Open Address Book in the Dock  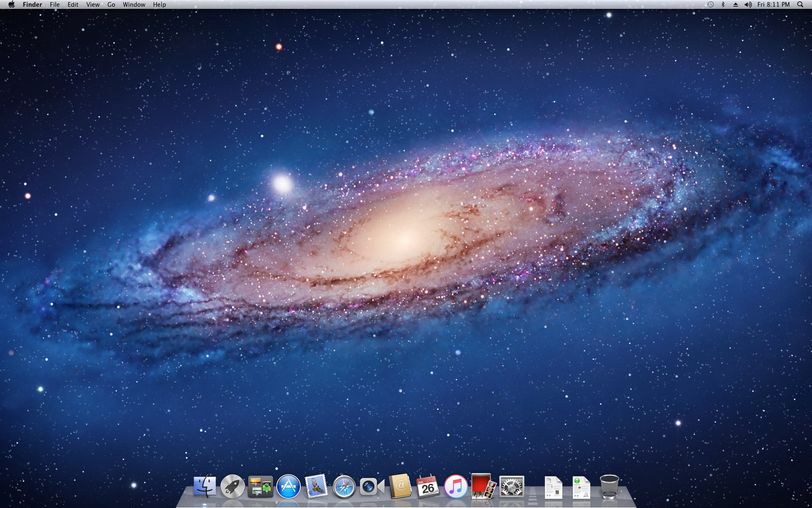[400, 486]
